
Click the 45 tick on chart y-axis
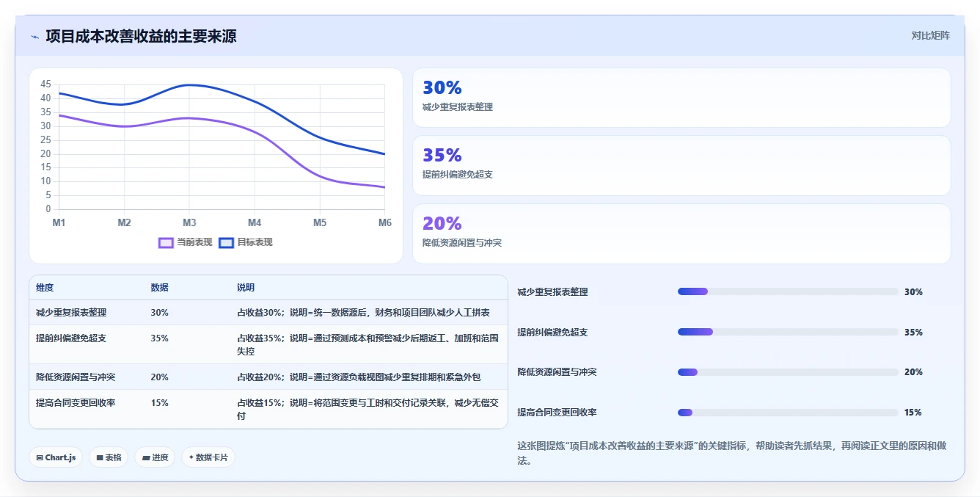pos(45,84)
